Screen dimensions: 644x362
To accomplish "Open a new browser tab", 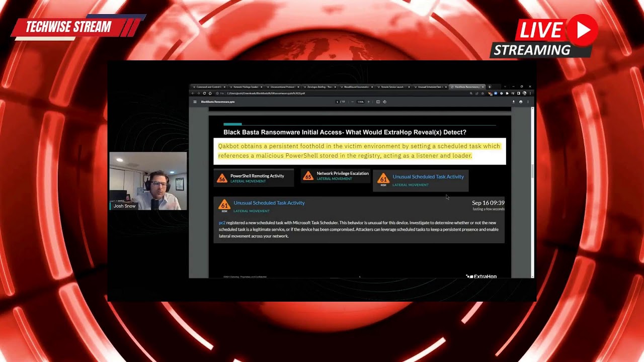I will (490, 87).
